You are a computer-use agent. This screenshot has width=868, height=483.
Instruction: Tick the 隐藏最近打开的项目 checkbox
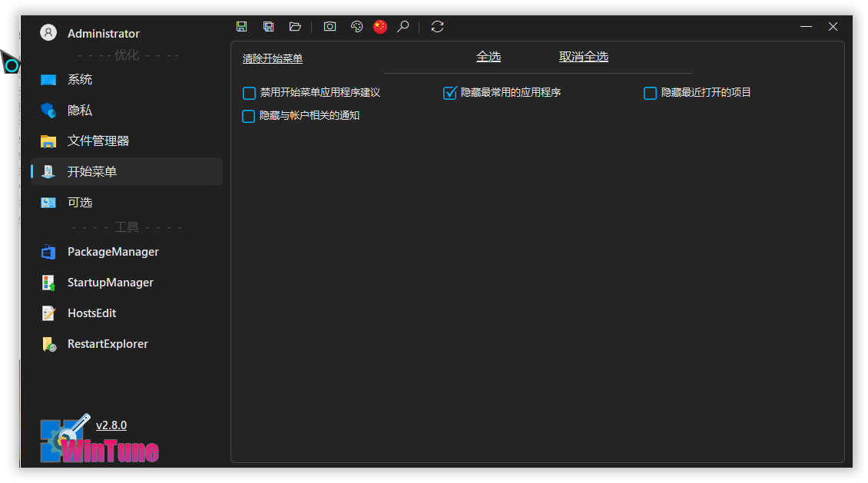pyautogui.click(x=650, y=93)
